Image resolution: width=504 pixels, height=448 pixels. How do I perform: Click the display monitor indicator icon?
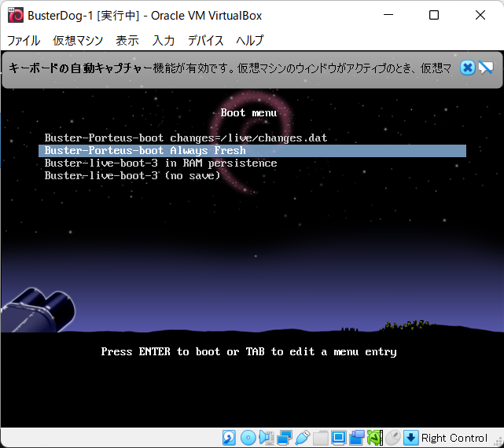click(338, 438)
